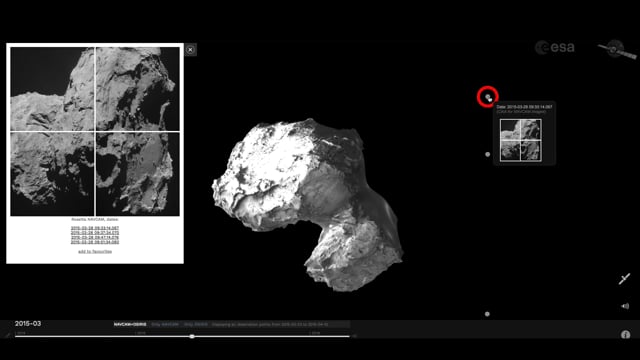Open the info icon in bottom corner
The height and width of the screenshot is (360, 640).
coord(625,335)
